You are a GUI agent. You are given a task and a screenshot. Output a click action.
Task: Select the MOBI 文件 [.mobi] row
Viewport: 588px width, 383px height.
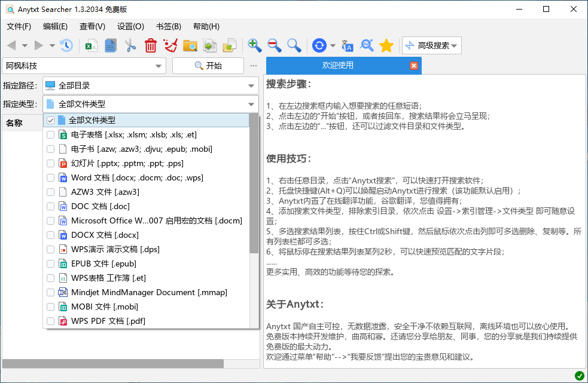click(146, 307)
